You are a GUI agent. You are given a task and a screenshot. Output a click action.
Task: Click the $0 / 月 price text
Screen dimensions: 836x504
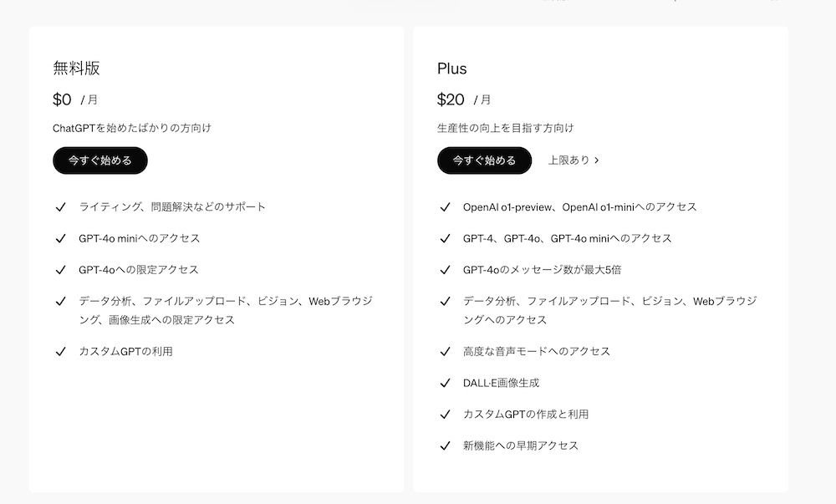[75, 100]
